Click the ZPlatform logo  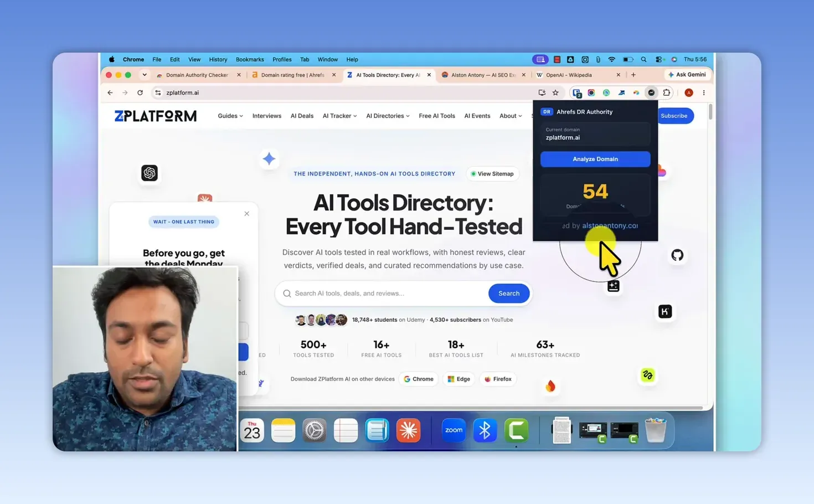click(x=156, y=116)
